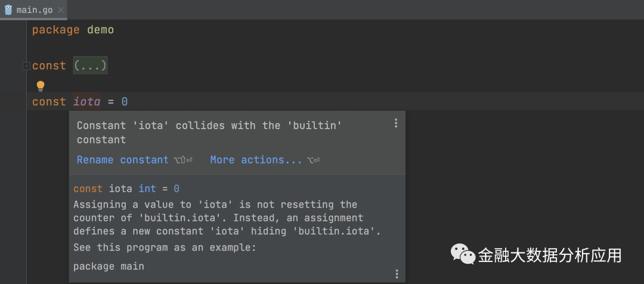
Task: Click the WeChat logo icon
Action: pyautogui.click(x=462, y=255)
